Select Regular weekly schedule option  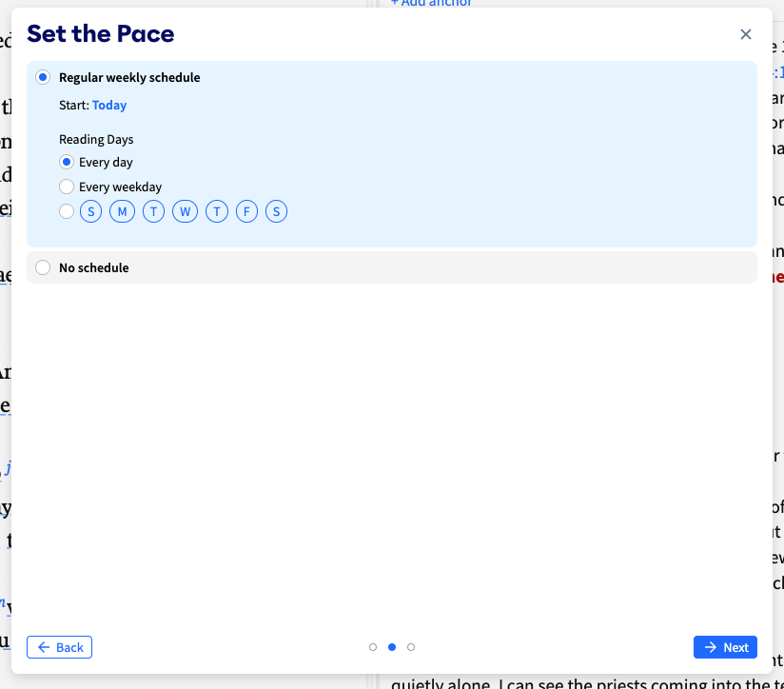pos(43,77)
